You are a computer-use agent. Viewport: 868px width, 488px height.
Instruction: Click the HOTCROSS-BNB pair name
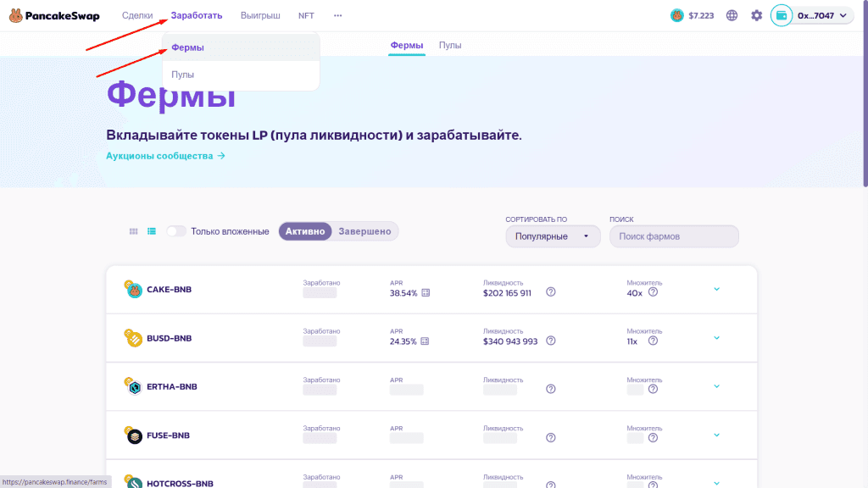coord(180,484)
